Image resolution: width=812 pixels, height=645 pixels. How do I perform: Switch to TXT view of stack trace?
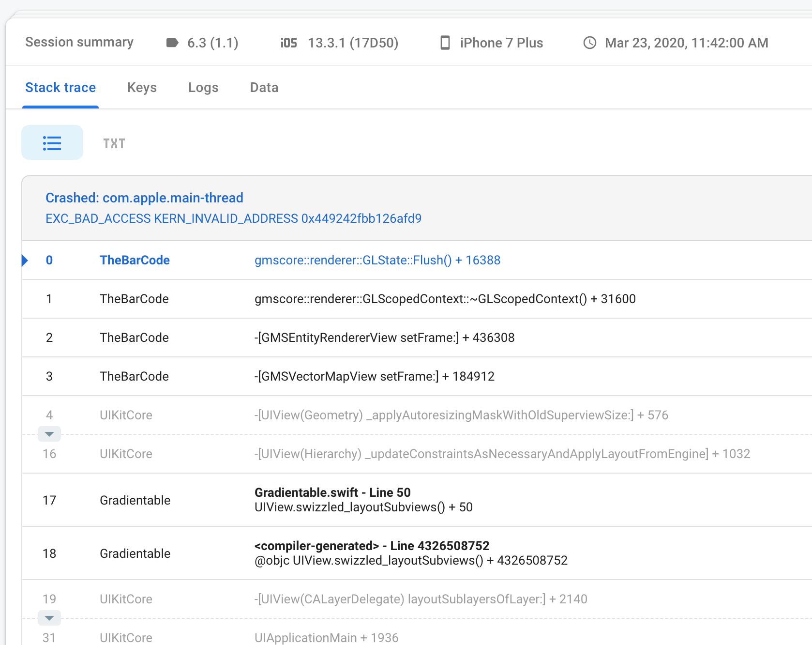tap(114, 143)
